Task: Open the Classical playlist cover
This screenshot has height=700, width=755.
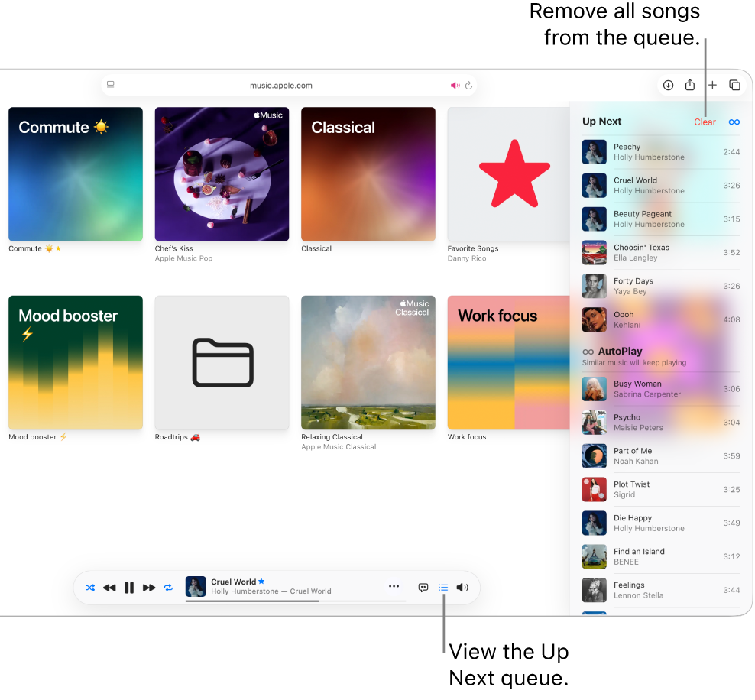Action: click(368, 173)
